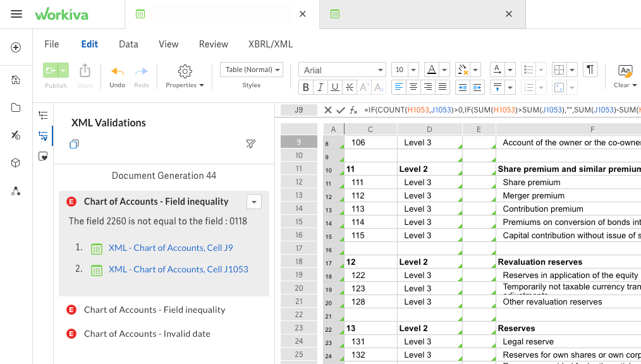Image resolution: width=641 pixels, height=364 pixels.
Task: Open the favorites heart panel icon
Action: point(43,157)
